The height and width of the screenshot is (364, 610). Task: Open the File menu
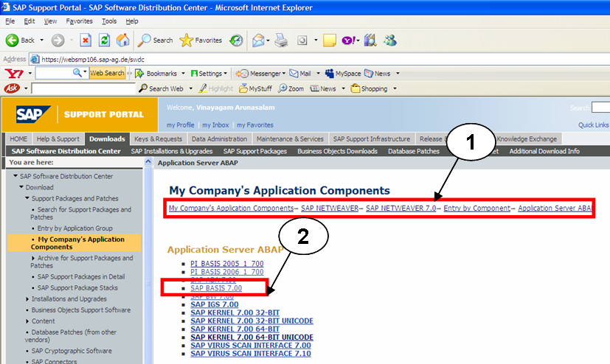tap(10, 21)
